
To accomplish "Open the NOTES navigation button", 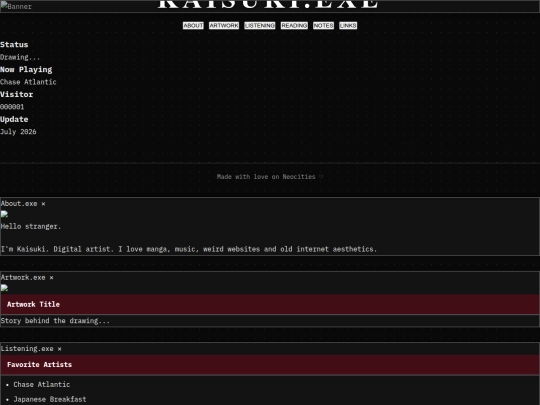I will (x=323, y=25).
